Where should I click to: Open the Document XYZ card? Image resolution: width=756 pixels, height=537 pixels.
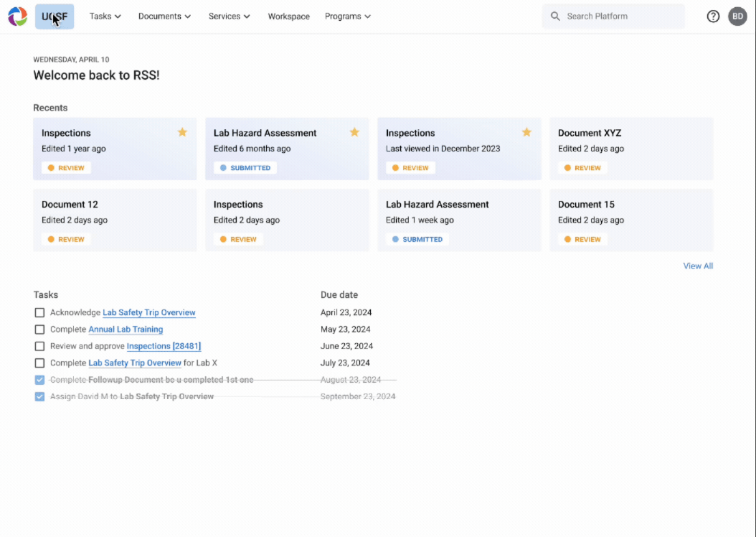pos(631,149)
